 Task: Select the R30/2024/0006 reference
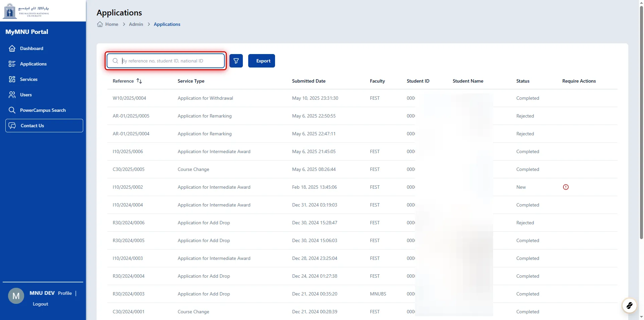click(128, 223)
